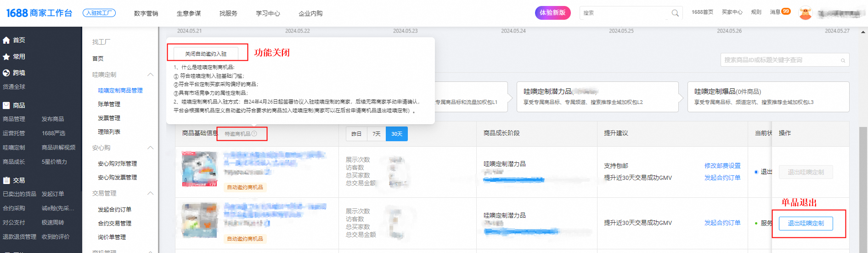Open 找工厂 in submenu

(101, 42)
